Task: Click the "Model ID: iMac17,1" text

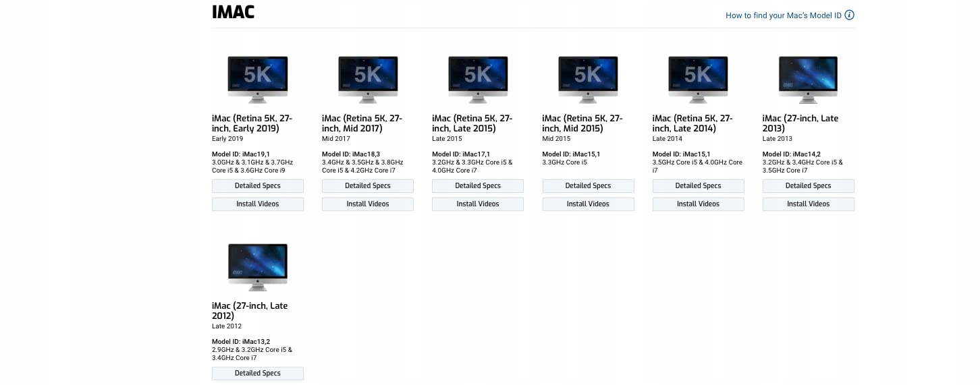Action: 461,154
